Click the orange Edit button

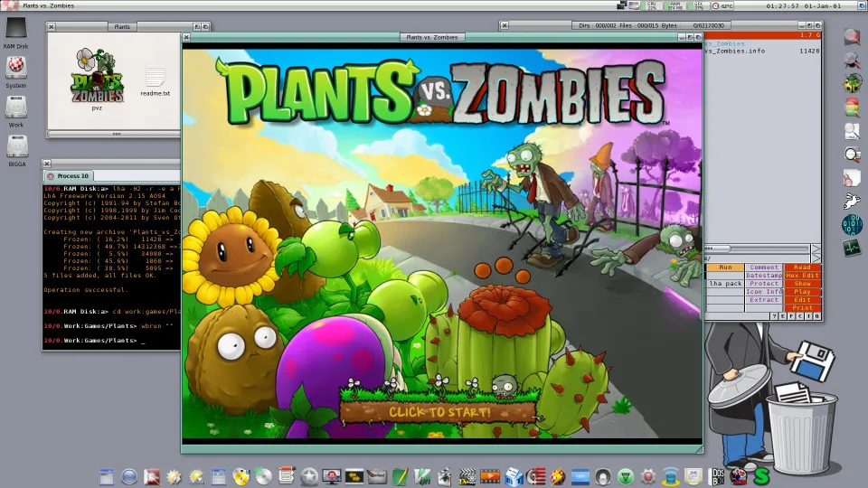802,300
